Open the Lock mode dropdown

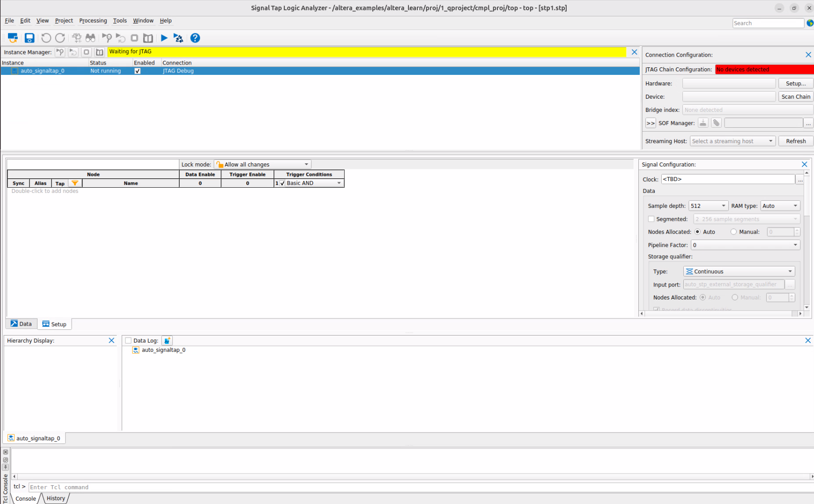pos(262,164)
